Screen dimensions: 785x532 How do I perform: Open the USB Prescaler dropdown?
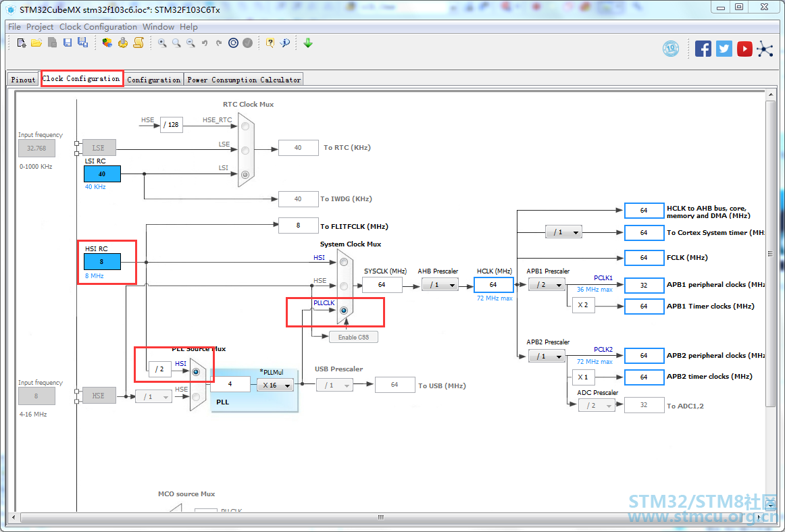[x=334, y=385]
